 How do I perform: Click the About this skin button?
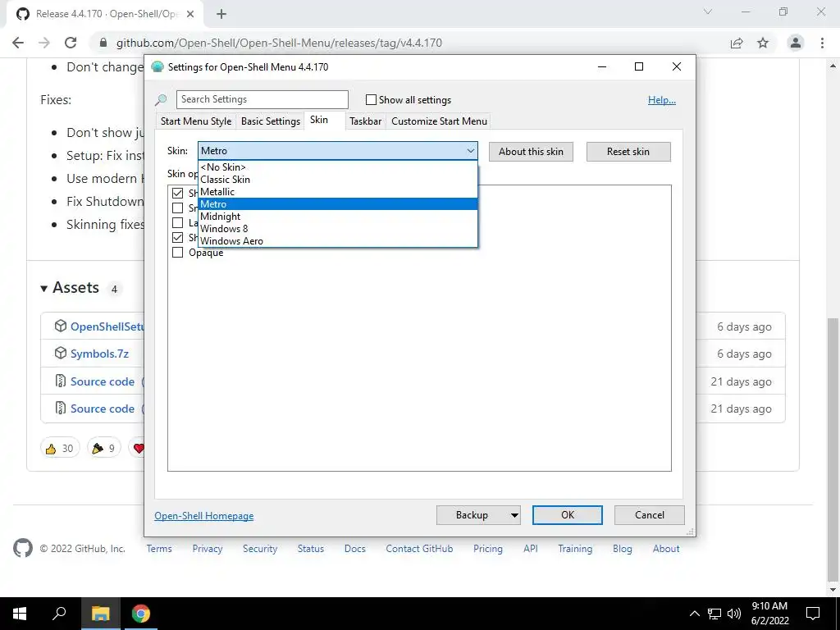coord(531,152)
